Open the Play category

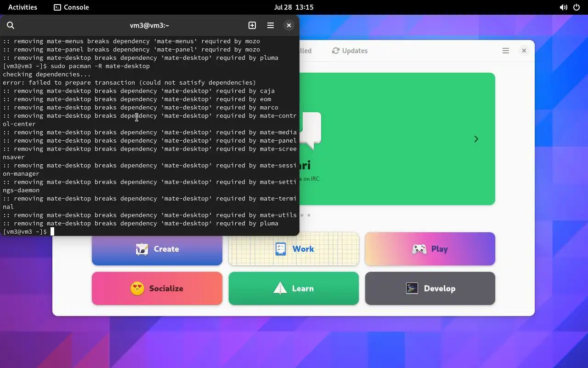coord(430,249)
